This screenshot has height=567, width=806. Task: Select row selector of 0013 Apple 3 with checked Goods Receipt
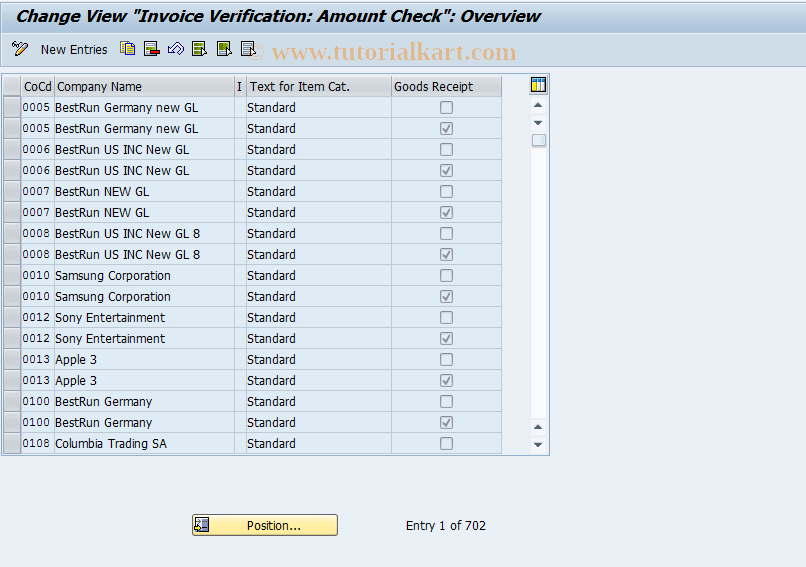pyautogui.click(x=12, y=380)
